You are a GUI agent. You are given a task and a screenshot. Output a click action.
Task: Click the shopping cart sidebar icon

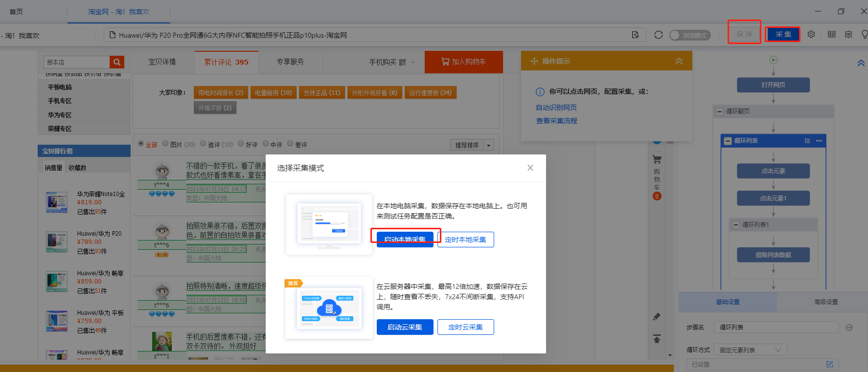pyautogui.click(x=657, y=159)
